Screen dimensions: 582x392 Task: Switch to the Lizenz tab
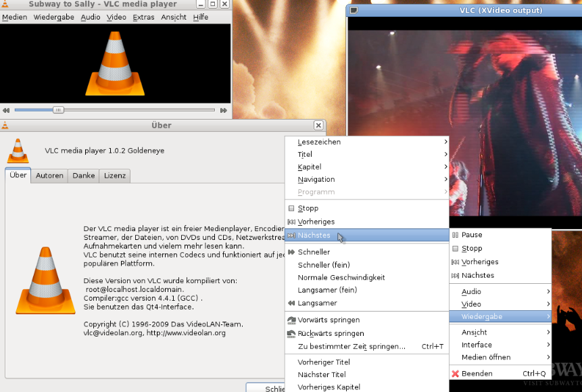pos(115,176)
